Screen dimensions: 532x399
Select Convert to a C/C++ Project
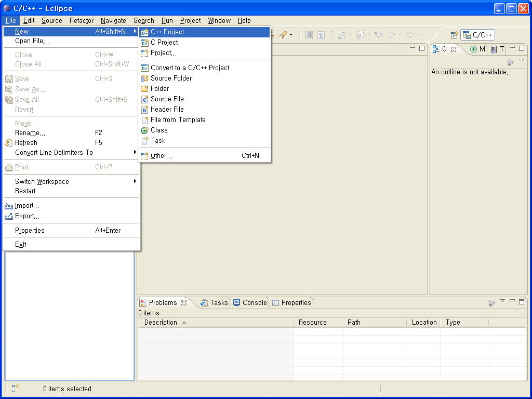tap(205, 68)
